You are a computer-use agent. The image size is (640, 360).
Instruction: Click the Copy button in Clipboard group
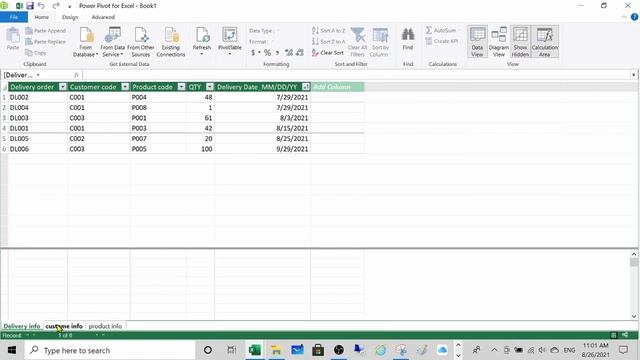pos(36,53)
